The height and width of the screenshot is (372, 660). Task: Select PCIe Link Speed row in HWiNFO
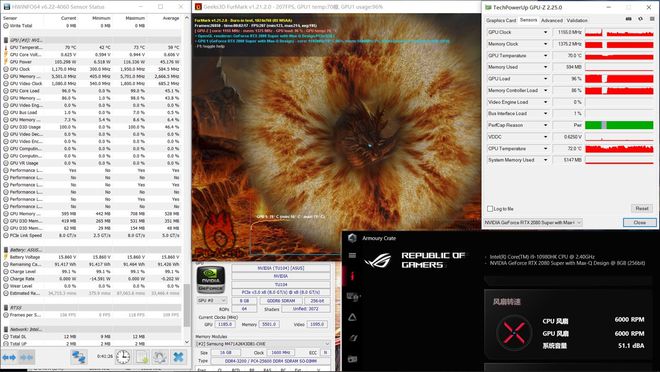pos(92,235)
